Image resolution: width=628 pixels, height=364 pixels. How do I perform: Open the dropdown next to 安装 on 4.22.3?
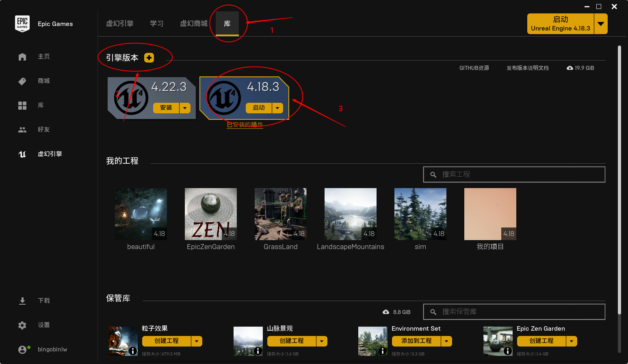[x=185, y=108]
